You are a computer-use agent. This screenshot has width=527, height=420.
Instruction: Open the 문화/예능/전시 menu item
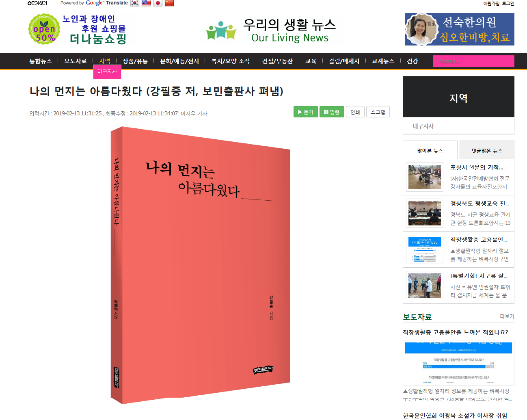[179, 61]
